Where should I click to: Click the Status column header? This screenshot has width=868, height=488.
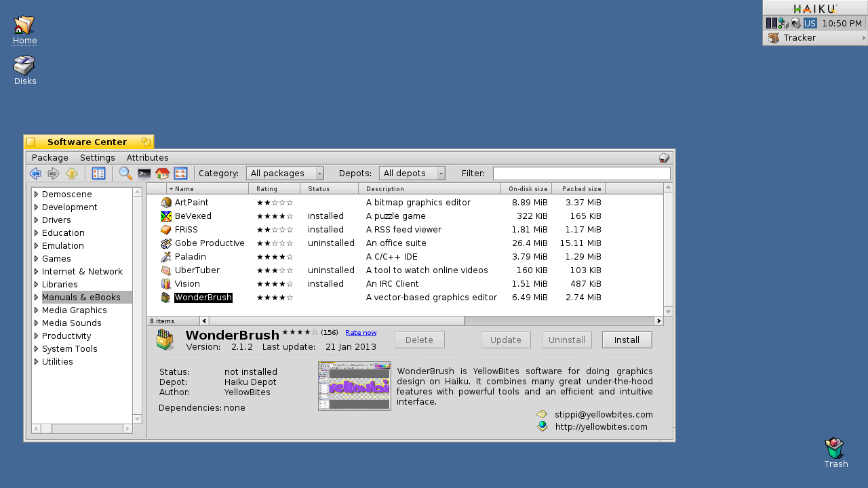click(329, 189)
